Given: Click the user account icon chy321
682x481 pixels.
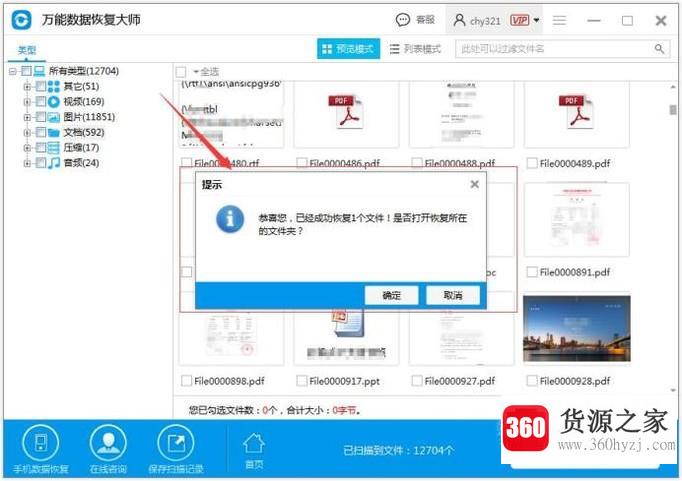Looking at the screenshot, I should pyautogui.click(x=459, y=20).
